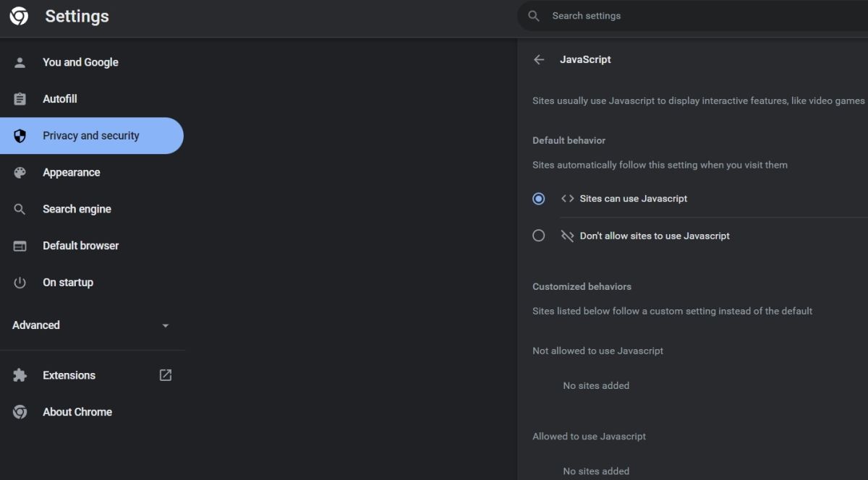Click the Default browser window icon
This screenshot has width=868, height=480.
[20, 246]
